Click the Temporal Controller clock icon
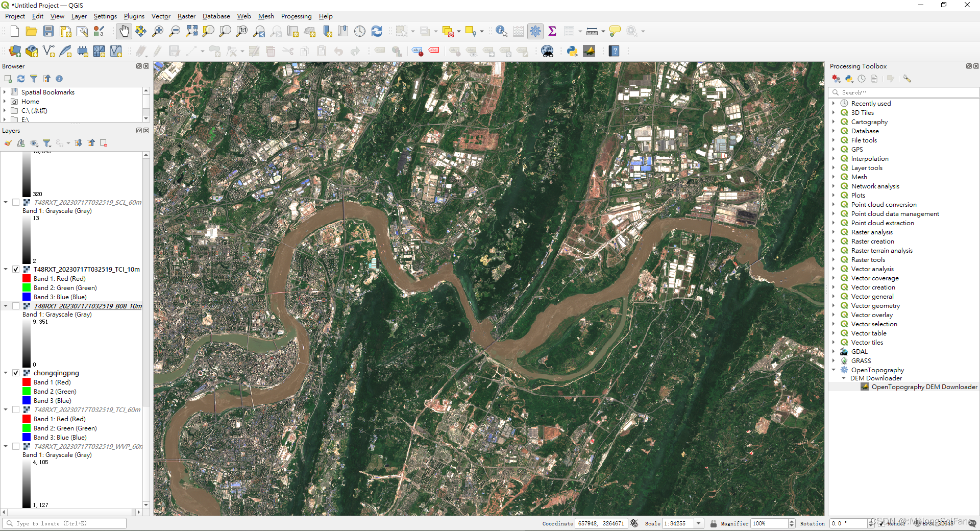 point(360,31)
